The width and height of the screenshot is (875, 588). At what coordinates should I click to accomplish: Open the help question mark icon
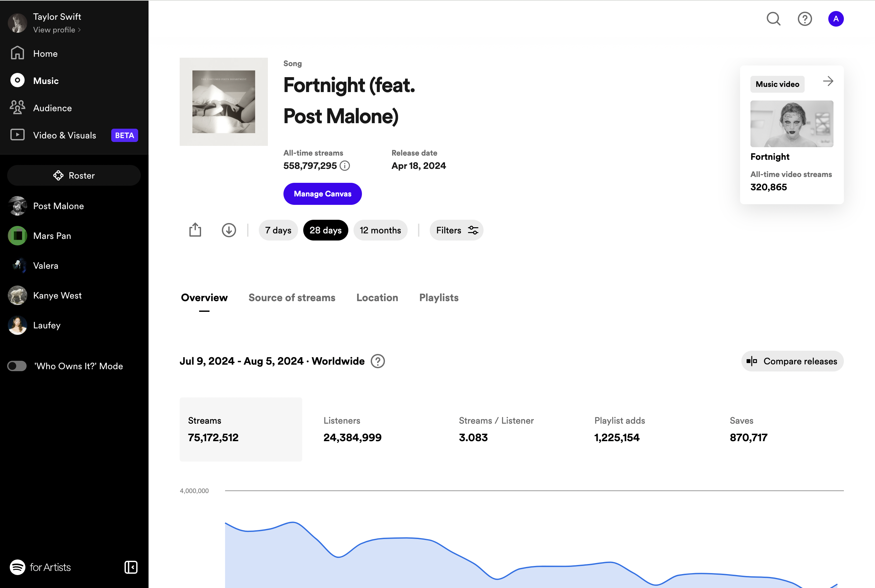(x=804, y=19)
